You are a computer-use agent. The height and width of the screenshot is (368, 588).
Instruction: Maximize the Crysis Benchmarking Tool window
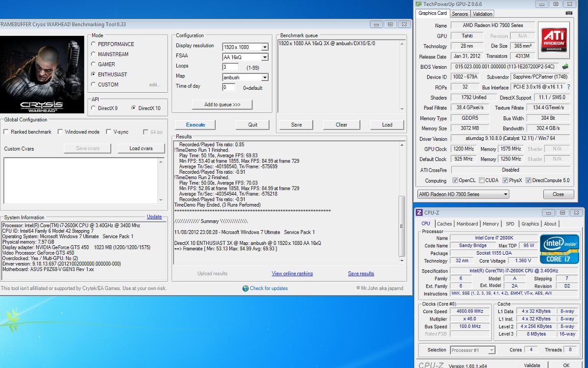(x=390, y=24)
